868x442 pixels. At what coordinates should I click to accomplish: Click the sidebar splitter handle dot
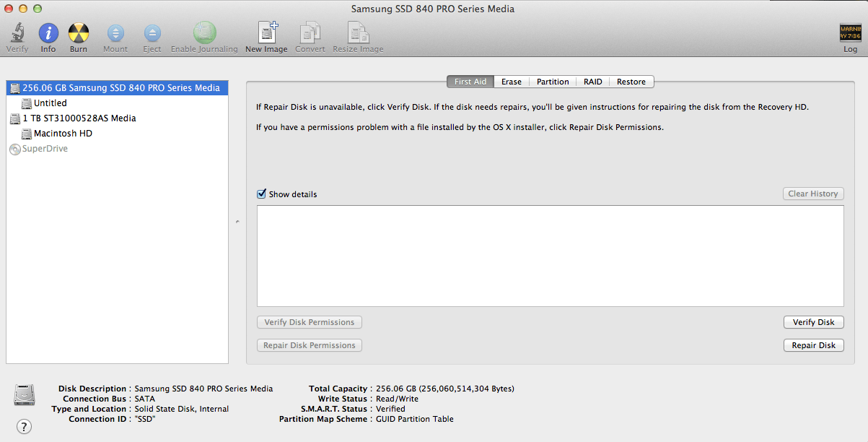pyautogui.click(x=237, y=222)
